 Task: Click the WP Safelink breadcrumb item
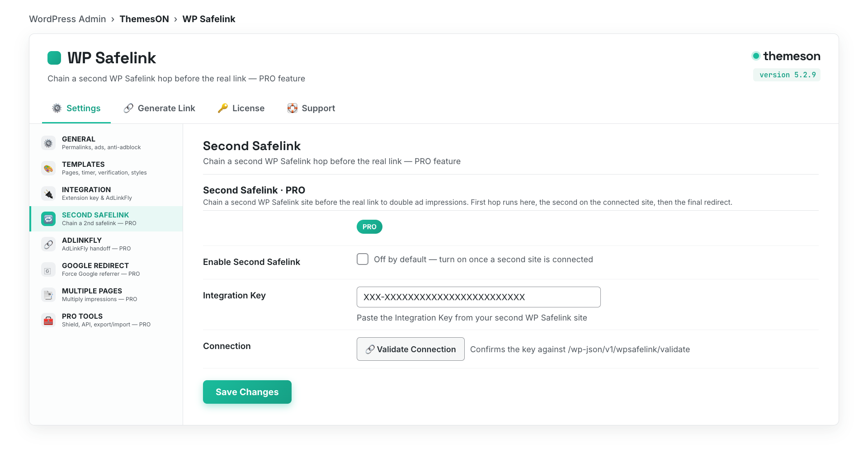click(209, 19)
